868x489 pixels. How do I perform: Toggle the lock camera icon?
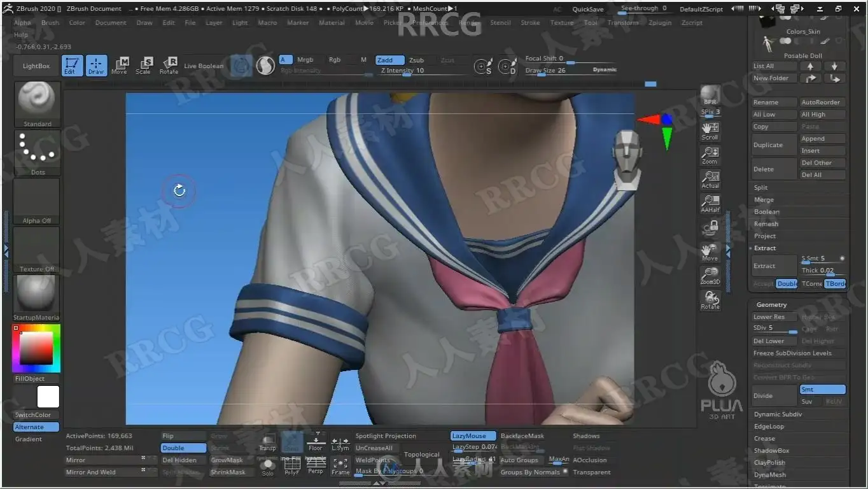(710, 228)
